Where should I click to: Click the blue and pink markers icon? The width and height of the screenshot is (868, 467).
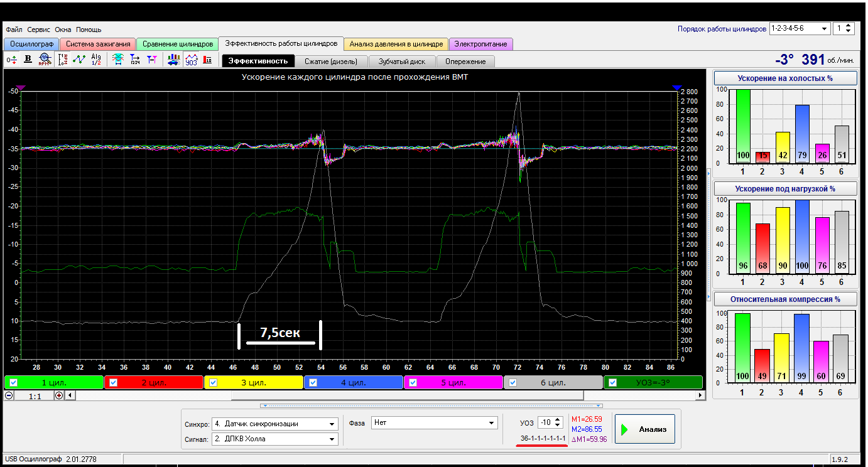(x=151, y=60)
